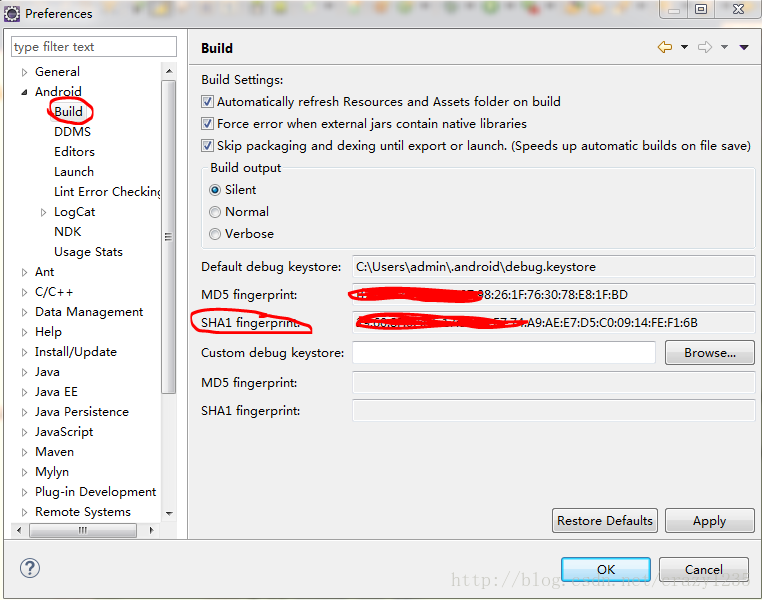Open the Build page view menu triangle

[744, 47]
